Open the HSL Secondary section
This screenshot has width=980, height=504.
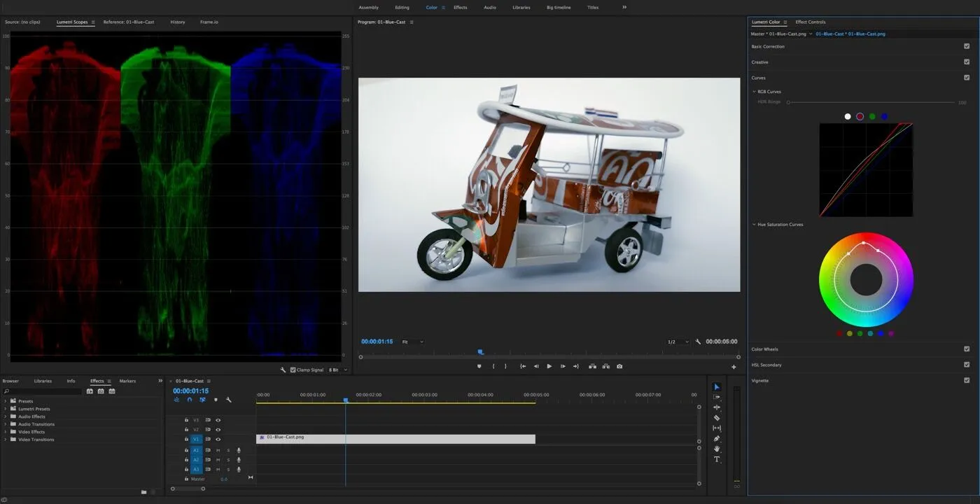point(766,365)
